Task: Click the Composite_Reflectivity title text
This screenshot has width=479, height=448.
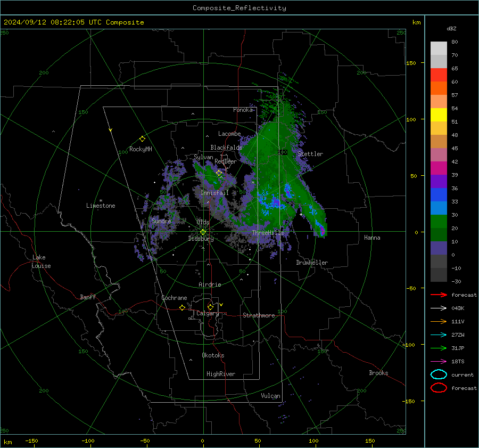Action: tap(240, 8)
